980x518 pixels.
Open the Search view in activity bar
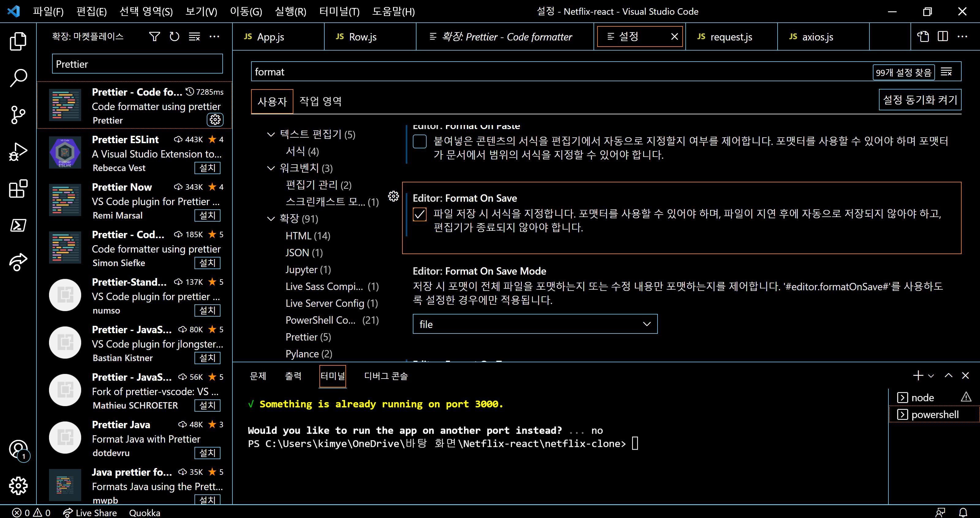tap(18, 78)
